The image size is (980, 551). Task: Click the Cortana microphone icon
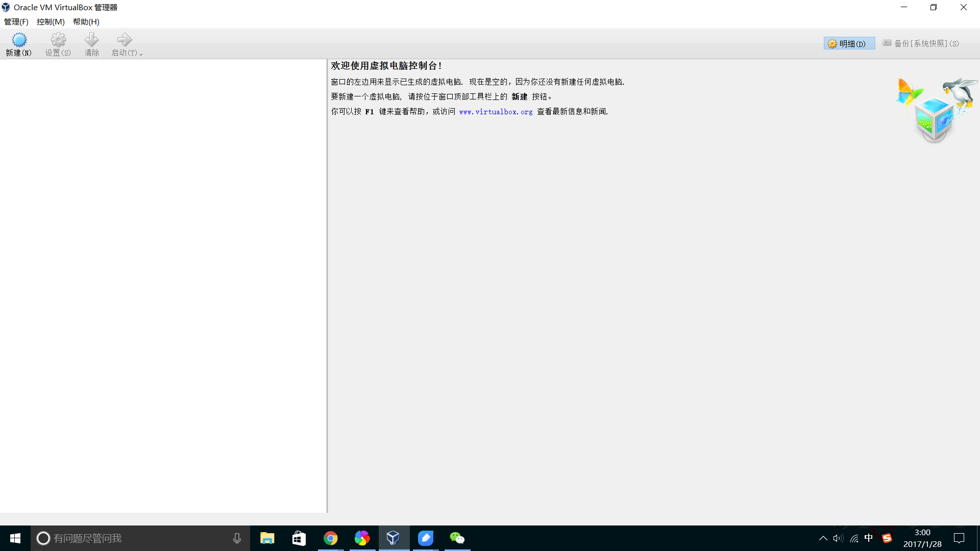click(x=237, y=538)
